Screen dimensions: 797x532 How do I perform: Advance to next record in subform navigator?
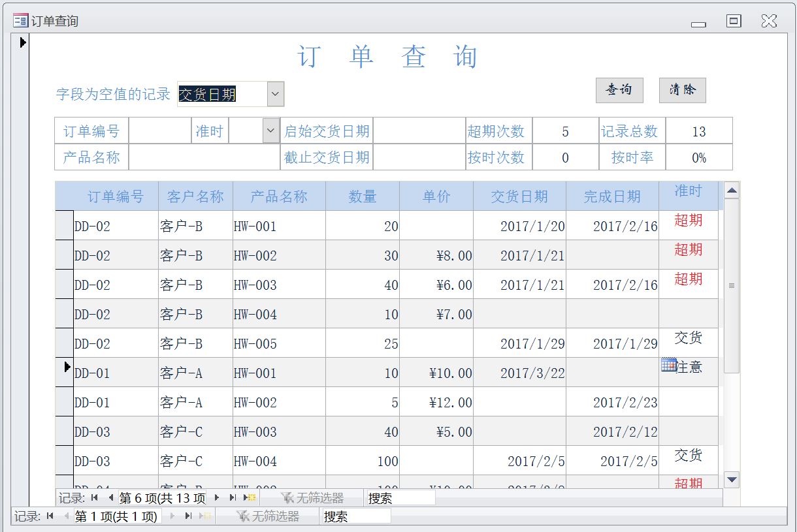tap(217, 498)
